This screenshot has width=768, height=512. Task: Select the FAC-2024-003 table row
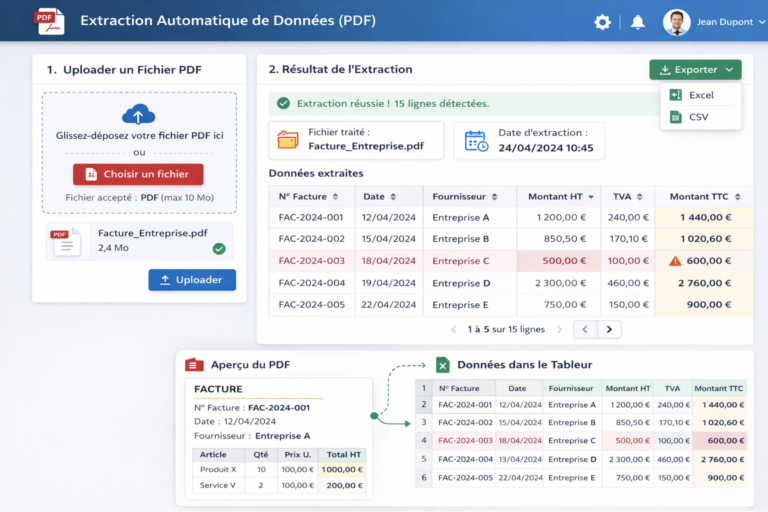(x=310, y=261)
